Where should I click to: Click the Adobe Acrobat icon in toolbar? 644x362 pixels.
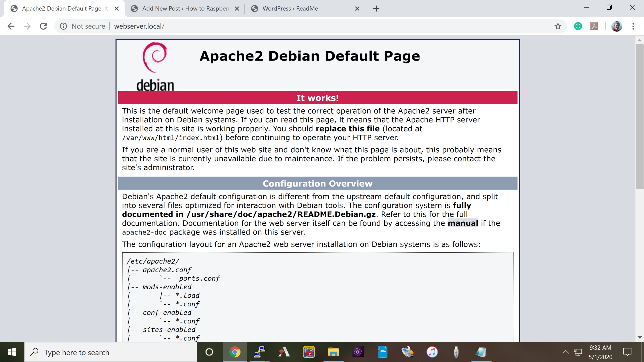pyautogui.click(x=594, y=26)
